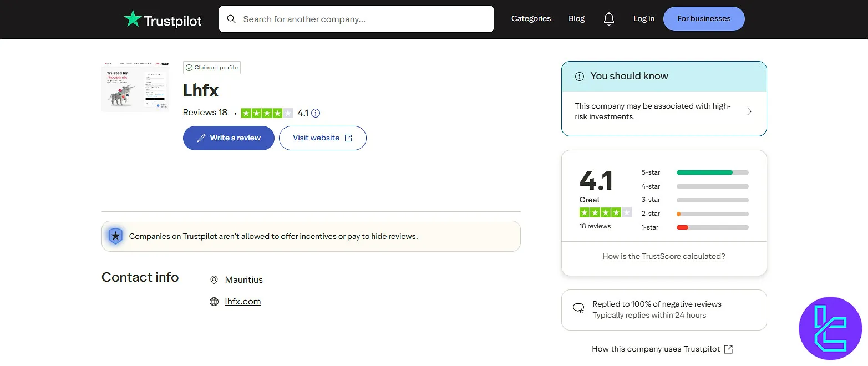Click the 5-star rating bar
This screenshot has height=366, width=868.
click(712, 172)
